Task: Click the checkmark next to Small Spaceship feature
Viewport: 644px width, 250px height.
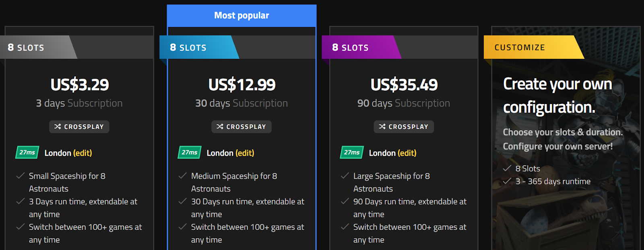Action: coord(21,176)
